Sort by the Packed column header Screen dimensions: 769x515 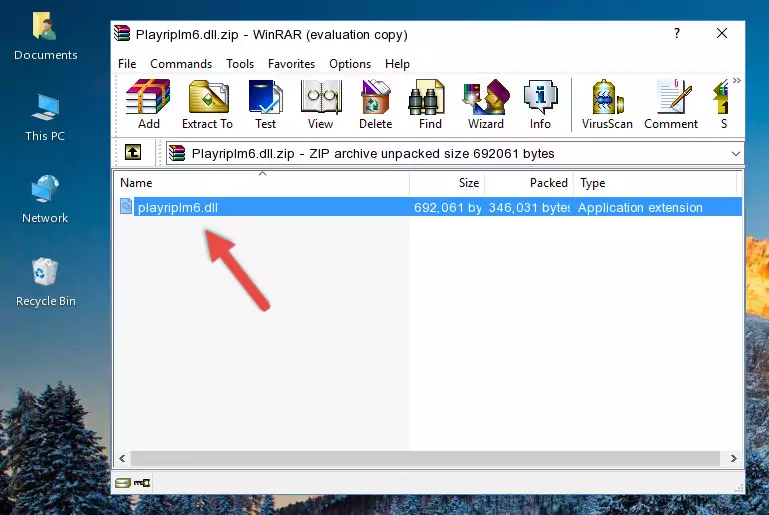tap(529, 182)
